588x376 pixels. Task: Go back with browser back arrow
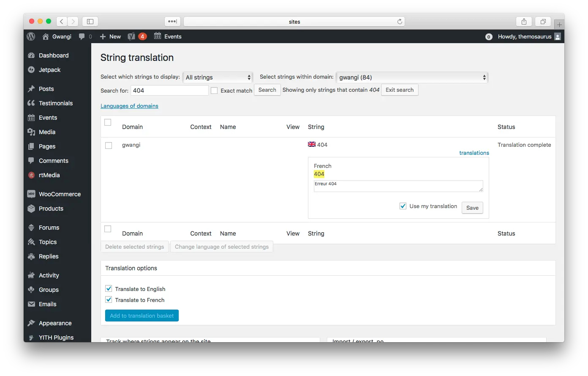pos(62,22)
